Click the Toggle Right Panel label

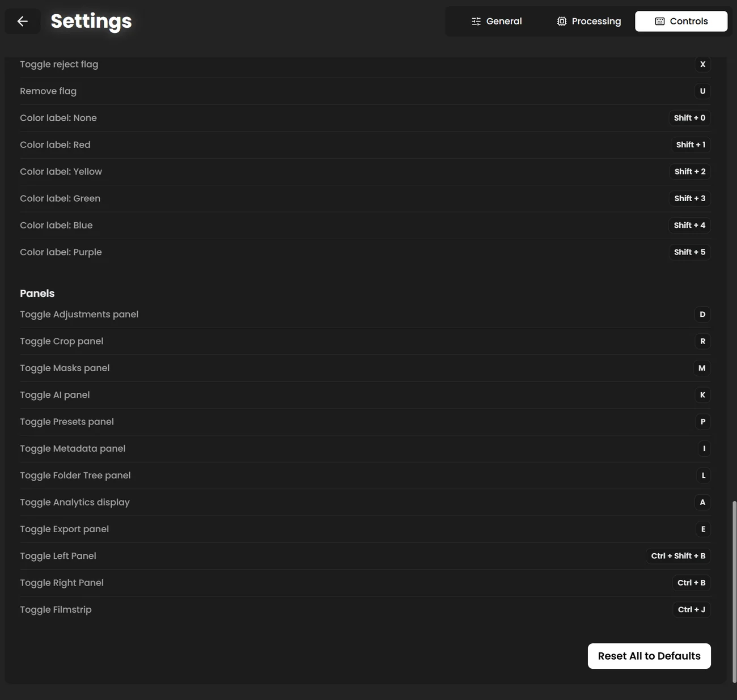62,583
